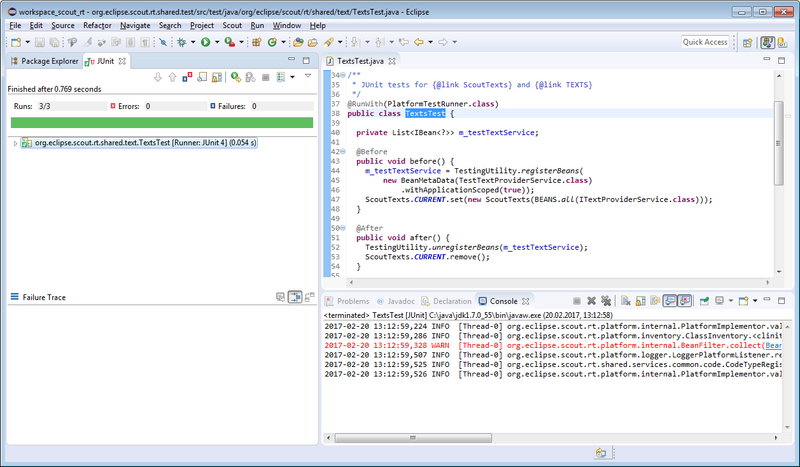Image resolution: width=800 pixels, height=467 pixels.
Task: Click the Search flashlight toolbar icon
Action: click(x=329, y=42)
